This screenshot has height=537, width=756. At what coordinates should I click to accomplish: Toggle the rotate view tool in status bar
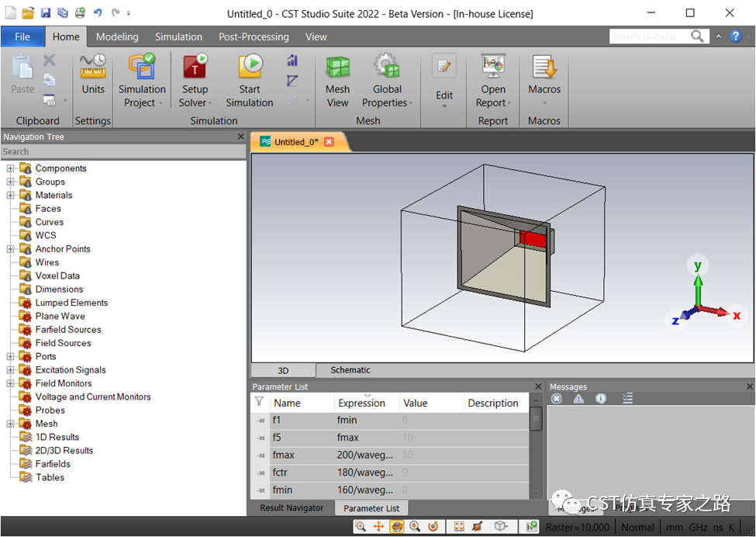pos(397,526)
